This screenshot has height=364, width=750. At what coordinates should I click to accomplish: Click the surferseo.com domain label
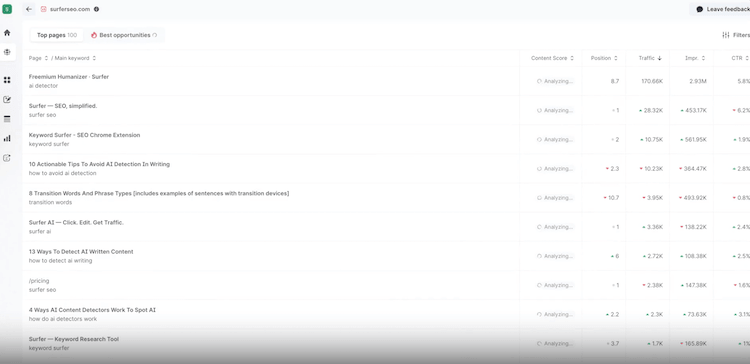tap(70, 9)
